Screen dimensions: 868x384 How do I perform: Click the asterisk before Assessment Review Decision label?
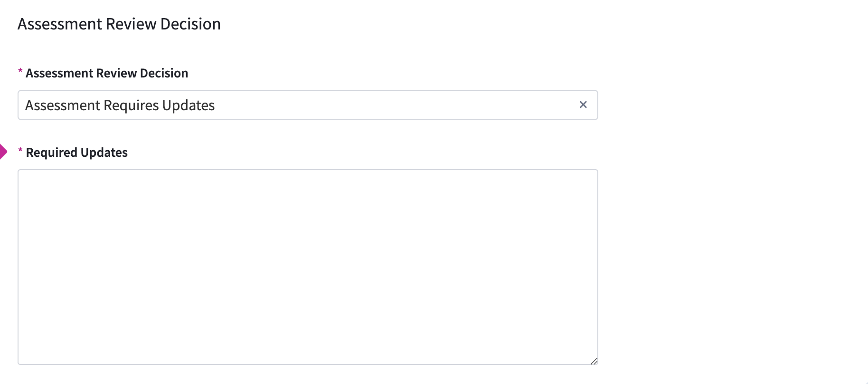(20, 71)
